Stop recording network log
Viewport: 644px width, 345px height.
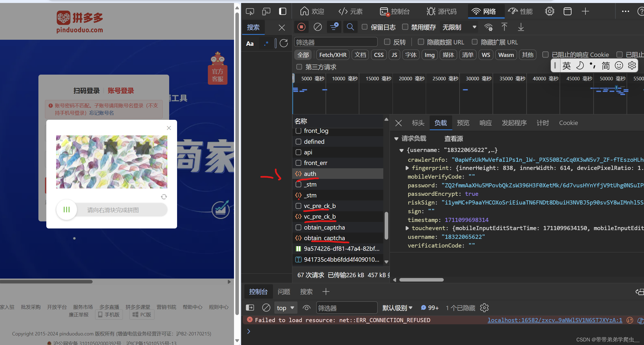(x=301, y=27)
